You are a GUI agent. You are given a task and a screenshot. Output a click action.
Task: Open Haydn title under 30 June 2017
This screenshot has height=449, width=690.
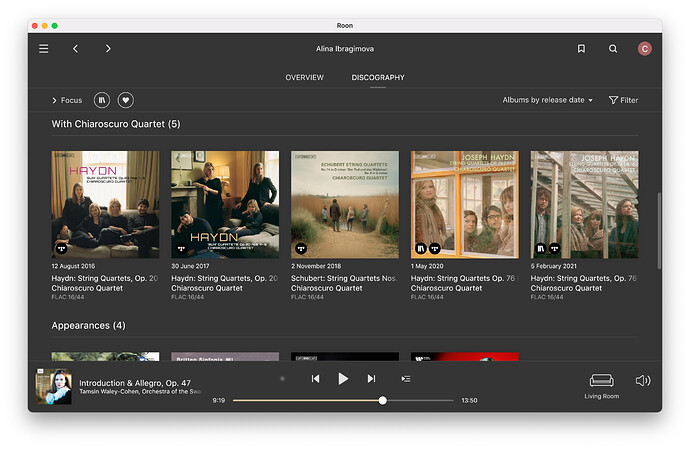tap(224, 278)
